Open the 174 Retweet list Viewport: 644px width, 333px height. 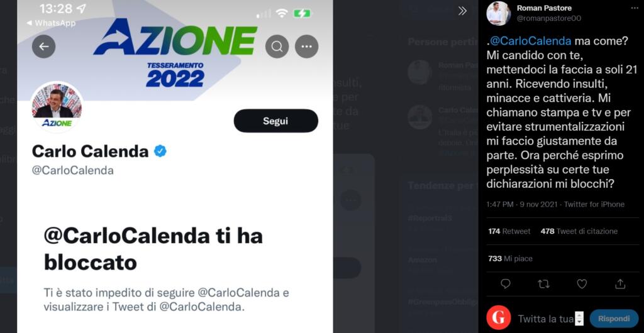[509, 231]
